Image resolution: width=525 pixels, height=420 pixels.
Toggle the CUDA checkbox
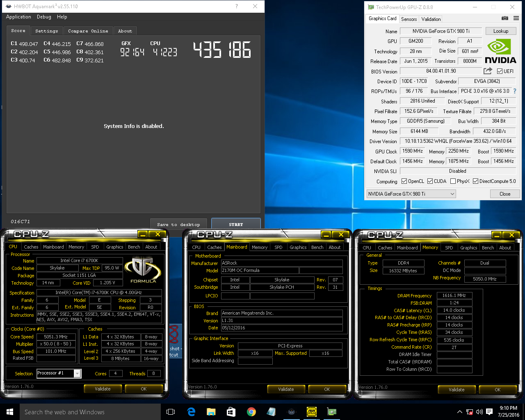(430, 181)
